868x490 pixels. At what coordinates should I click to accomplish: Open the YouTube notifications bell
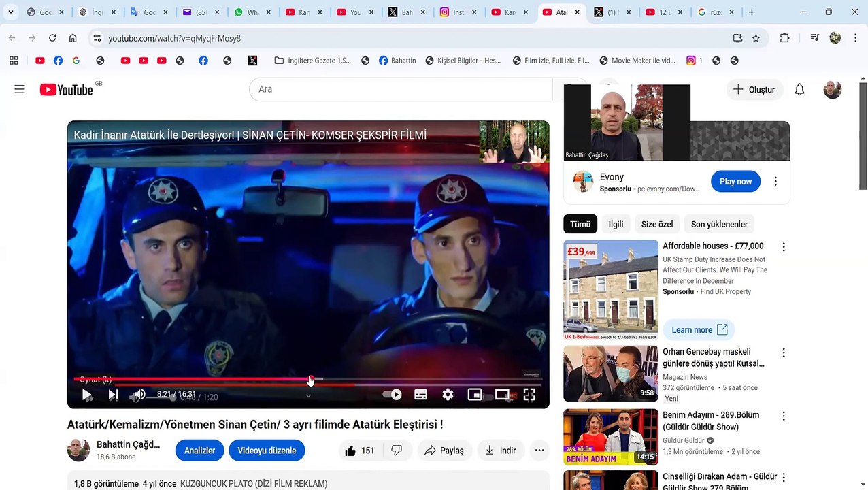[x=799, y=89]
